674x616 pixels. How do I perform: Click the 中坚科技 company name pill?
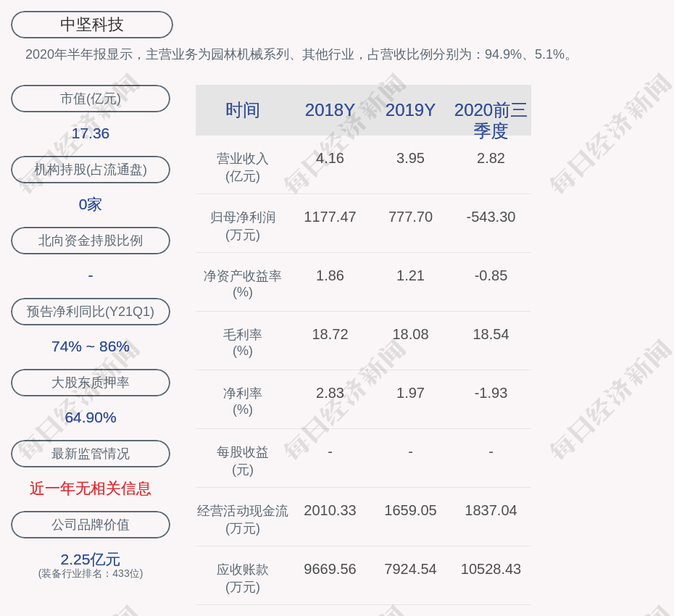point(92,25)
